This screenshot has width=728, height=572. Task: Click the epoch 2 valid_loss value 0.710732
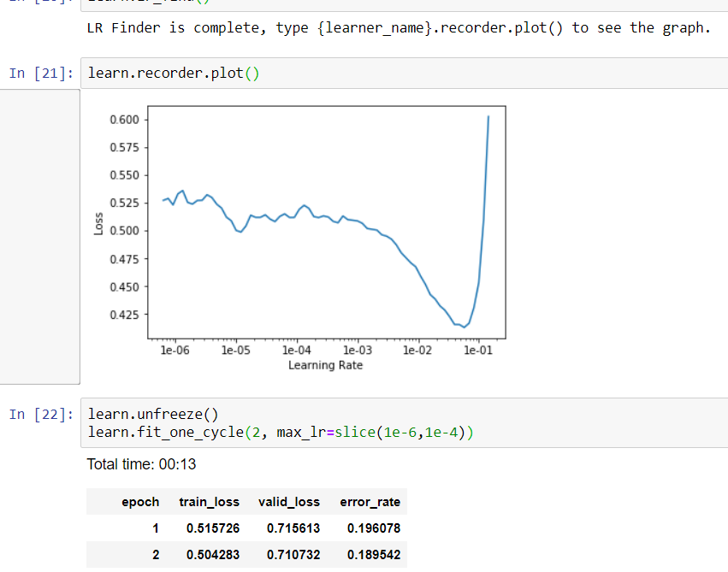(293, 555)
